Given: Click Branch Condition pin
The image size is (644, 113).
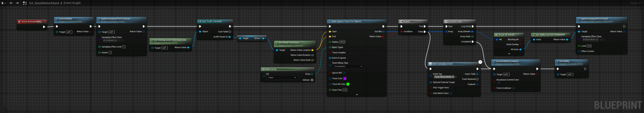Looking at the screenshot, I should pyautogui.click(x=401, y=32).
